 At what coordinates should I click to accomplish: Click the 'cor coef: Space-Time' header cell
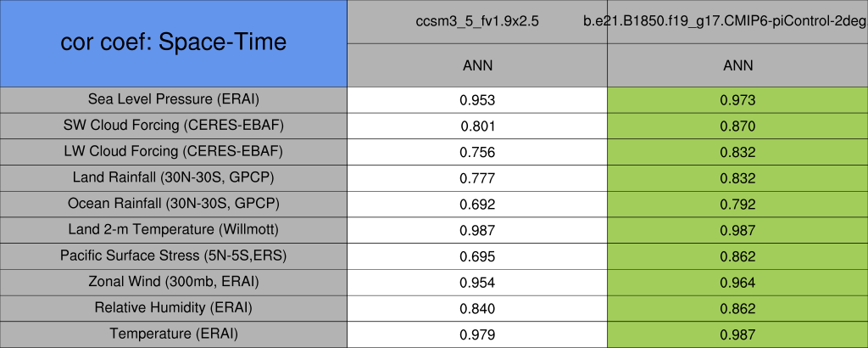[x=173, y=42]
